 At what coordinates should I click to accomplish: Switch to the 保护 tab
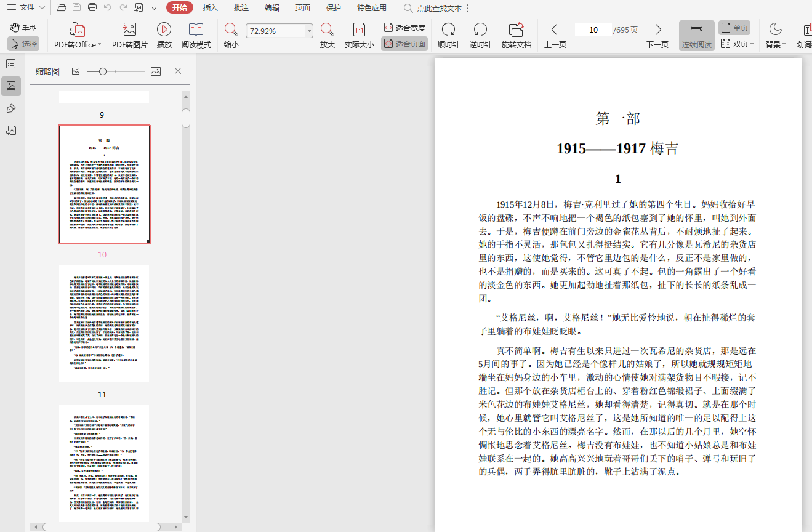(334, 7)
